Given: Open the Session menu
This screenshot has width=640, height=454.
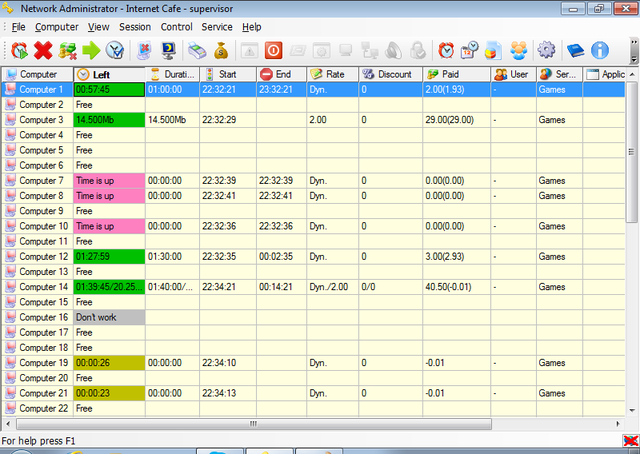Looking at the screenshot, I should pyautogui.click(x=135, y=27).
